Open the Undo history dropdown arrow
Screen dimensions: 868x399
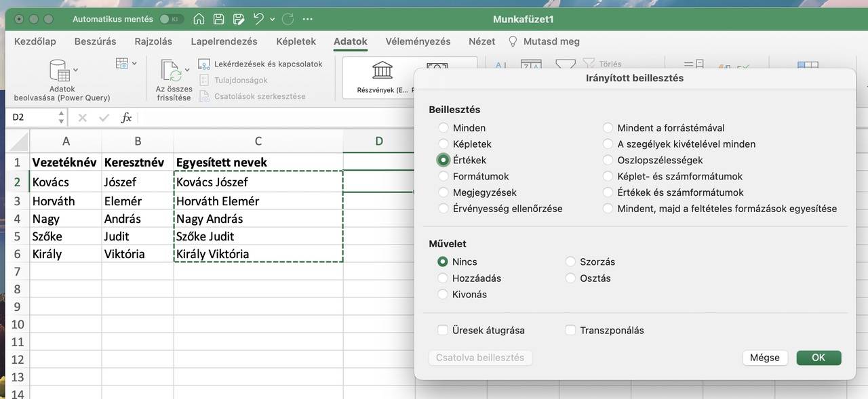click(272, 19)
